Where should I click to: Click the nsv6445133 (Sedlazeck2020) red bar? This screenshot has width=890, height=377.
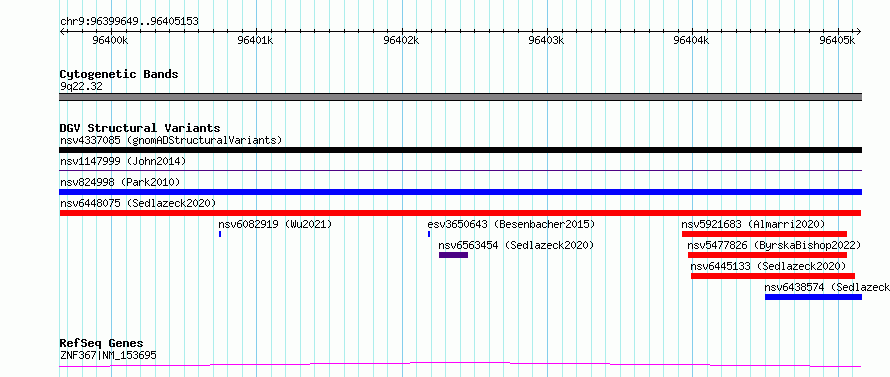tap(773, 276)
